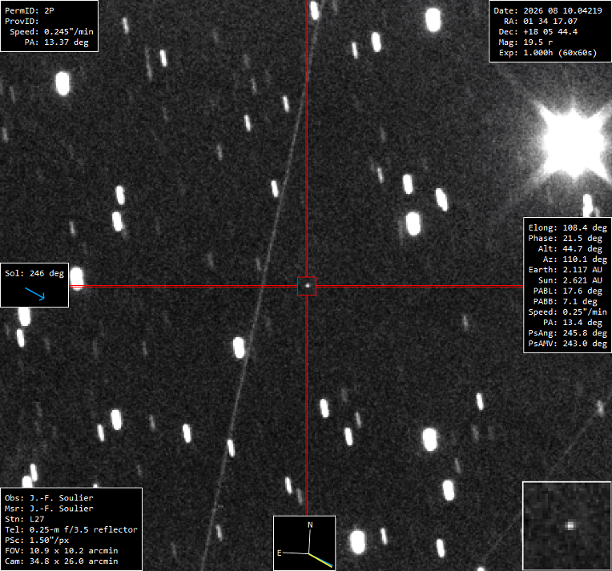Click the 'Speed: 0.25"/min' entry
612x571 pixels.
tap(568, 312)
